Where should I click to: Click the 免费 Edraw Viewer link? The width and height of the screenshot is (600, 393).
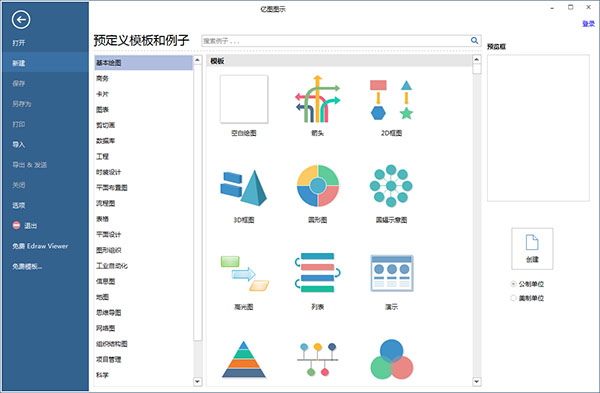pos(40,246)
